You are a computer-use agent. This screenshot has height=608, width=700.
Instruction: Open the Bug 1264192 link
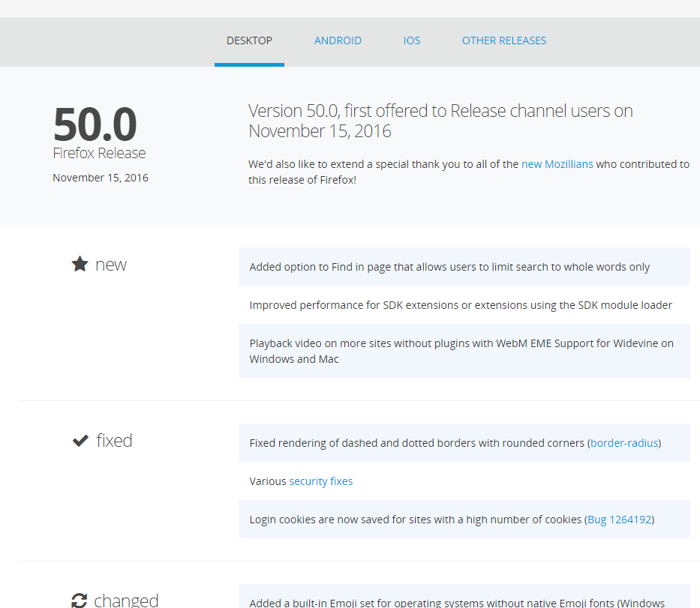tap(619, 520)
